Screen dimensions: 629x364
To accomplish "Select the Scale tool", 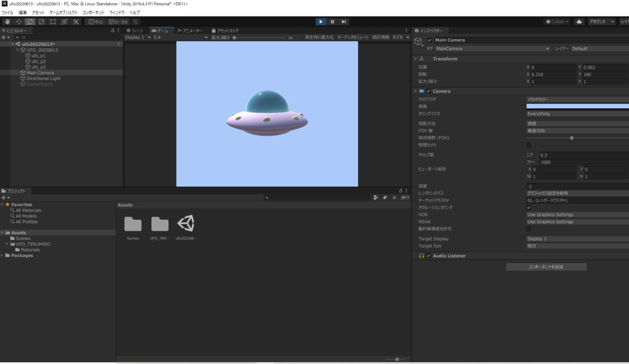I will (x=41, y=21).
